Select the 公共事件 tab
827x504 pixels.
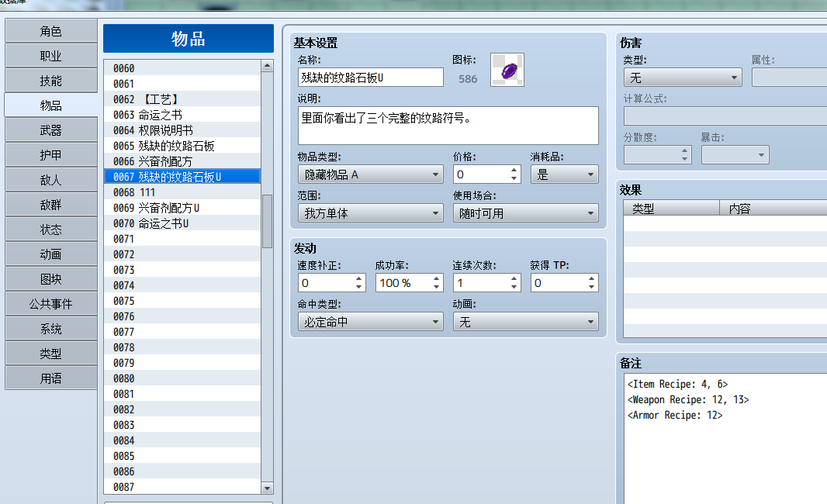click(x=50, y=304)
